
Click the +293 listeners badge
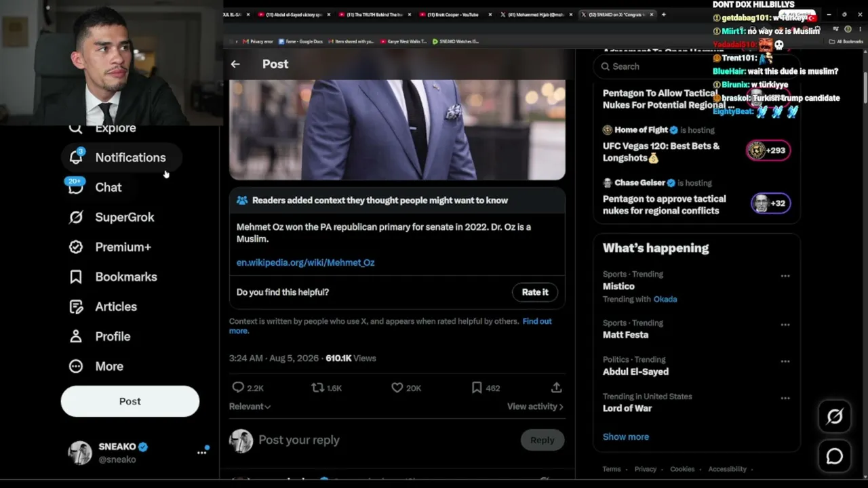(769, 150)
